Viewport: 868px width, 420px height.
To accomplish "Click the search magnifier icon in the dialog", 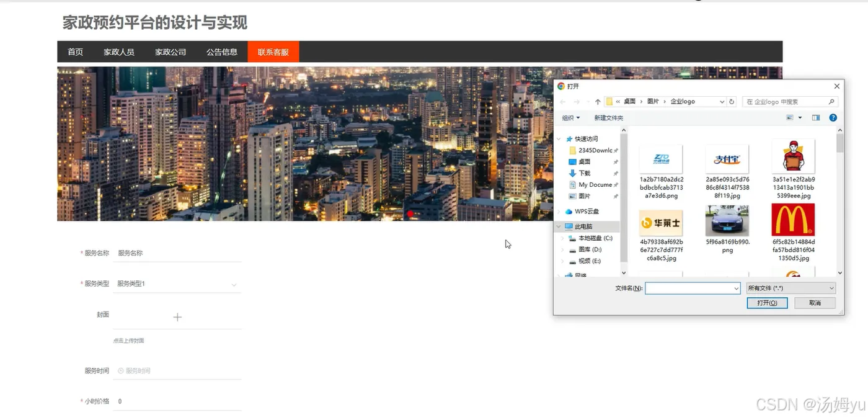I will point(831,102).
